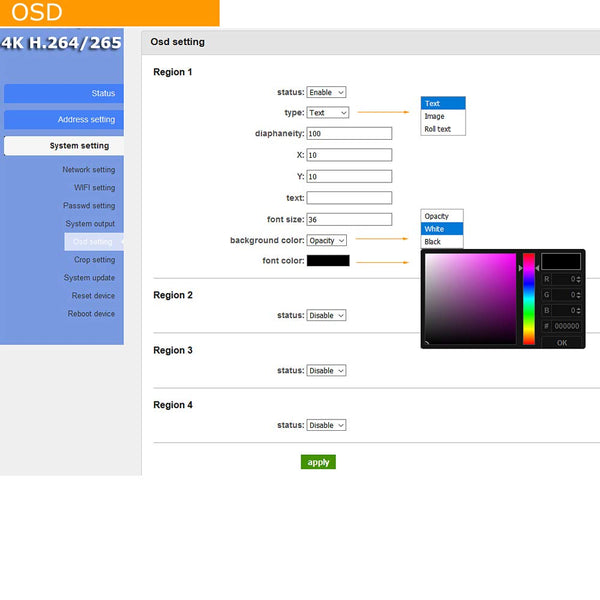Screen dimensions: 600x600
Task: Open the type dropdown showing Text
Action: coord(328,113)
